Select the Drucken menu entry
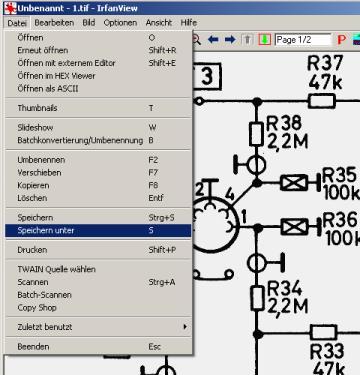Image resolution: width=360 pixels, height=375 pixels. (x=98, y=250)
